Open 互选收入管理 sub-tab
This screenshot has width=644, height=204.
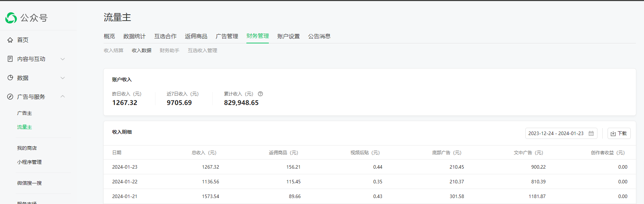pos(202,50)
